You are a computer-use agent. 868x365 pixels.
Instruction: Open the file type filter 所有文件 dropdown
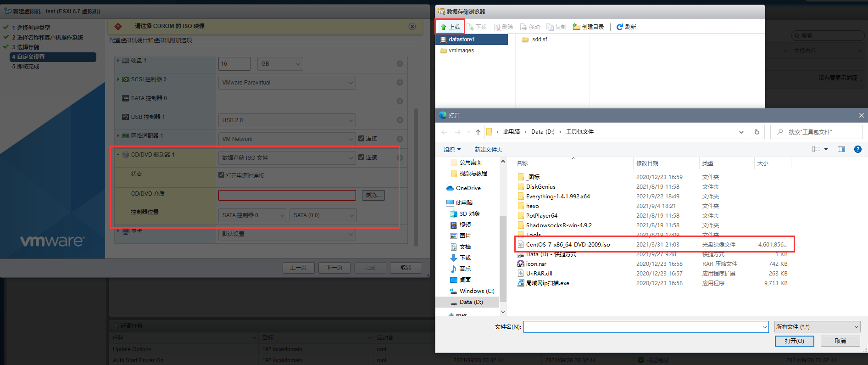click(818, 327)
